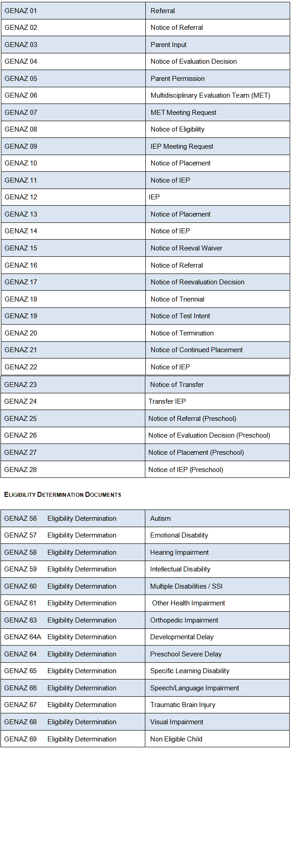Image resolution: width=292 pixels, height=868 pixels.
Task: Select the Notice of Eligibility row
Action: pos(177,129)
